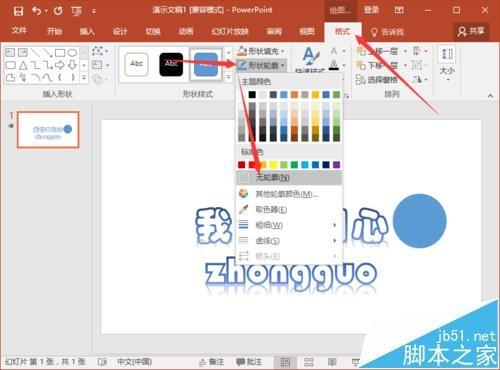Click the Save icon in quick access toolbar
The image size is (500, 370).
pyautogui.click(x=18, y=11)
